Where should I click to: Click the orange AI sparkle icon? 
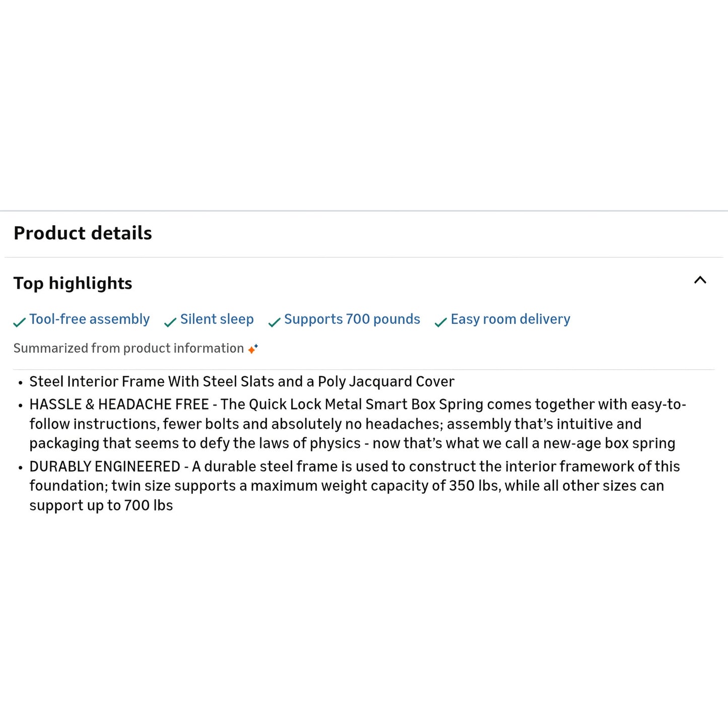point(252,348)
